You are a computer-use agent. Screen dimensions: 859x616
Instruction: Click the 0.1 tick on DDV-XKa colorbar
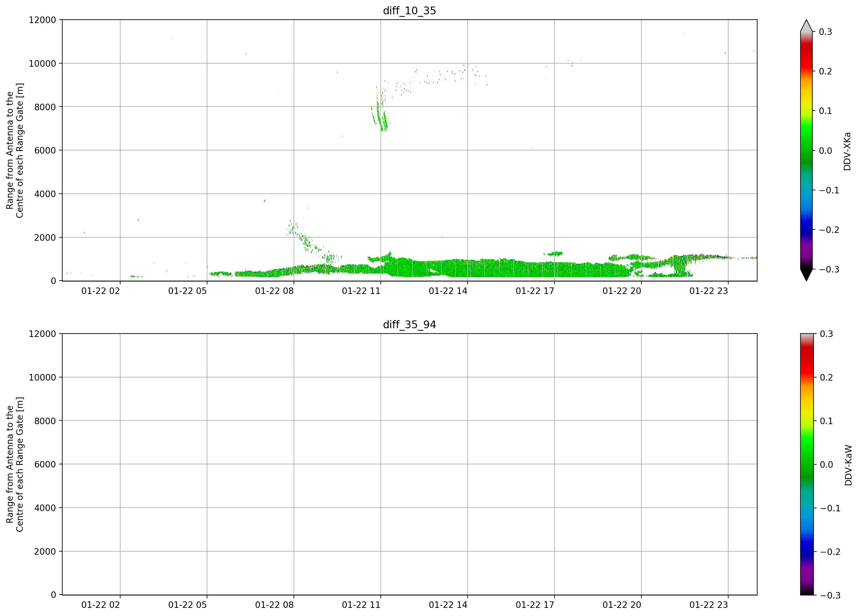tap(826, 111)
